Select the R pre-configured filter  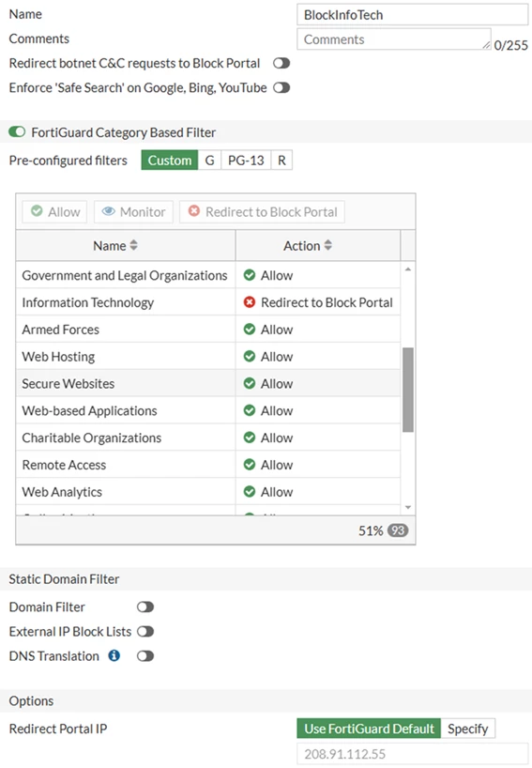click(281, 161)
